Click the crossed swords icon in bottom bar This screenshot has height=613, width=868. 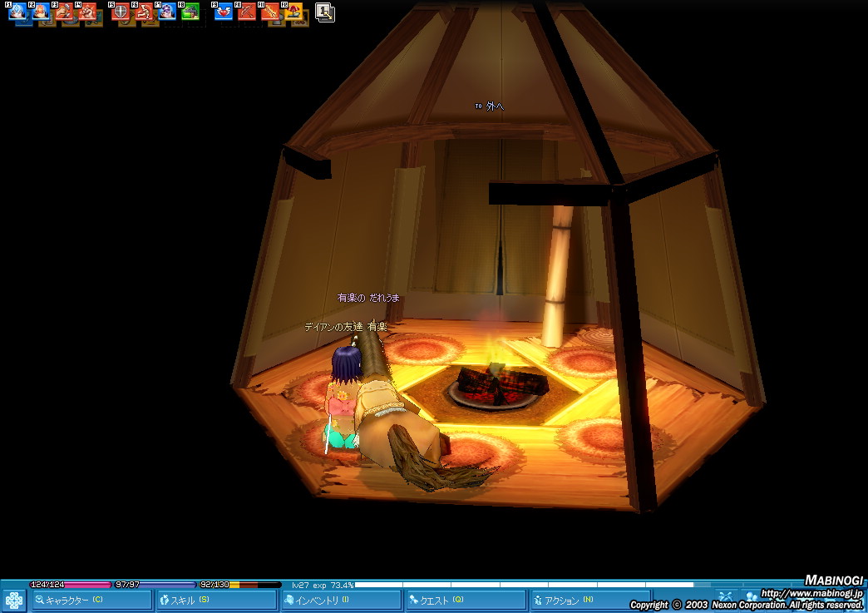click(726, 596)
